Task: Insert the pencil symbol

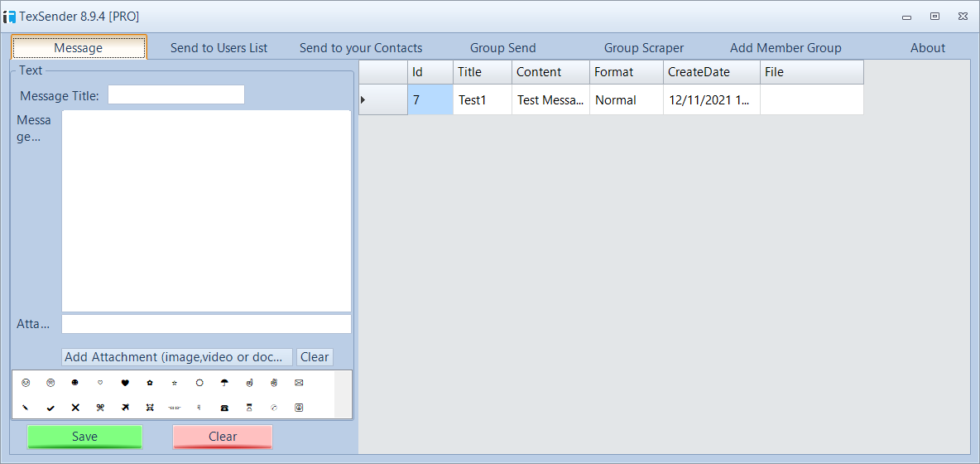Action: (26, 407)
